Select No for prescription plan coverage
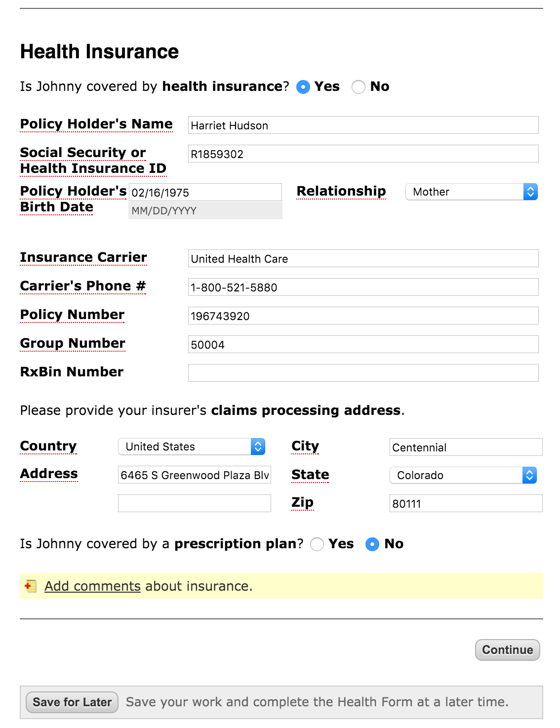 372,544
